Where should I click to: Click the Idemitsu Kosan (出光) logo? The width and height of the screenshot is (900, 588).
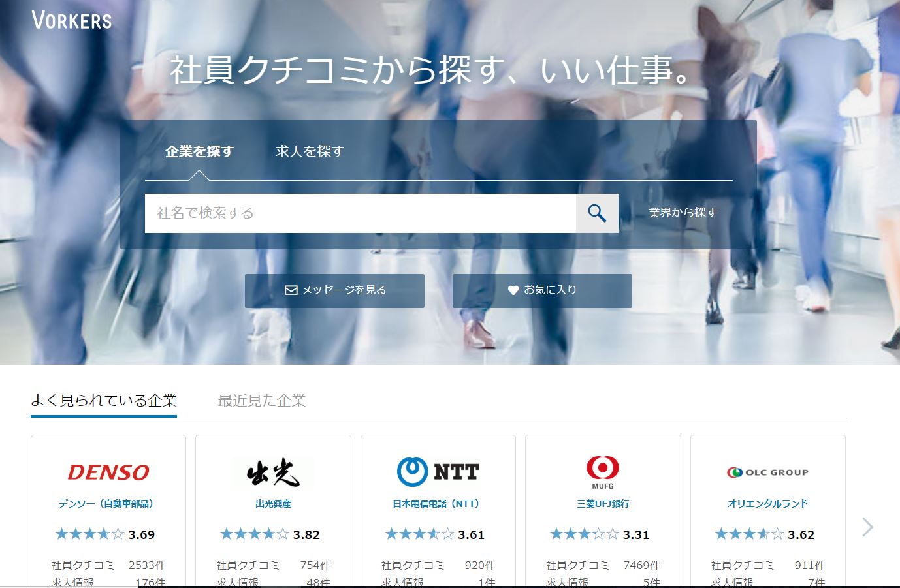[x=273, y=472]
